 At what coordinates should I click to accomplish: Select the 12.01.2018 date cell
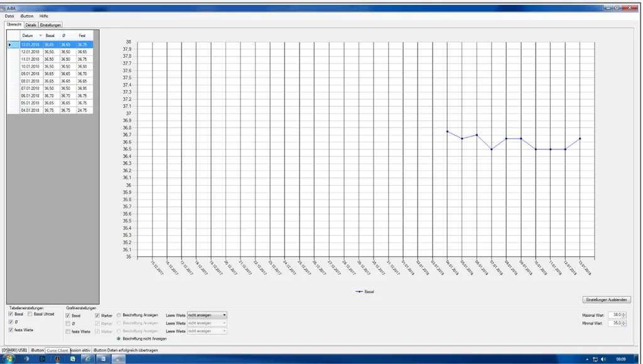(x=30, y=52)
